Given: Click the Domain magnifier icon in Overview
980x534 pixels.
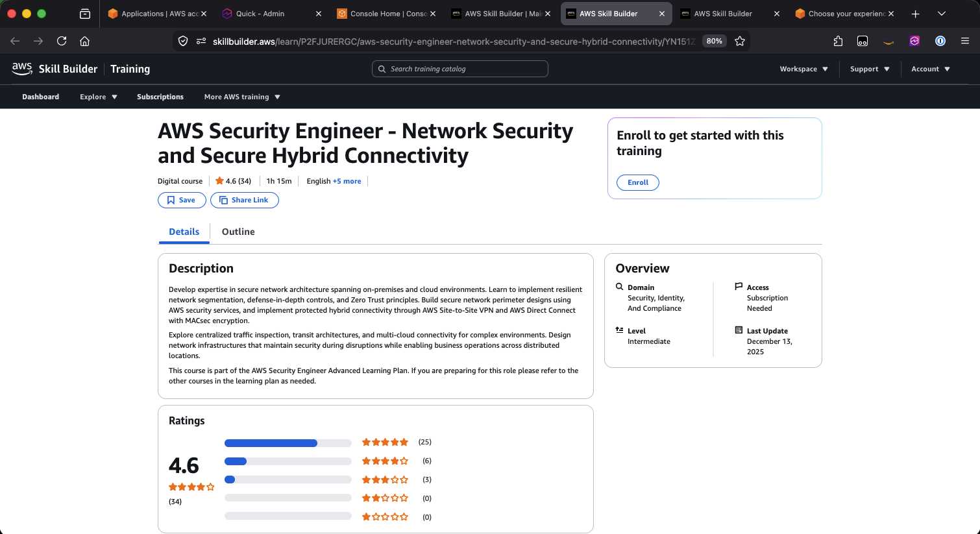Looking at the screenshot, I should click(x=619, y=286).
